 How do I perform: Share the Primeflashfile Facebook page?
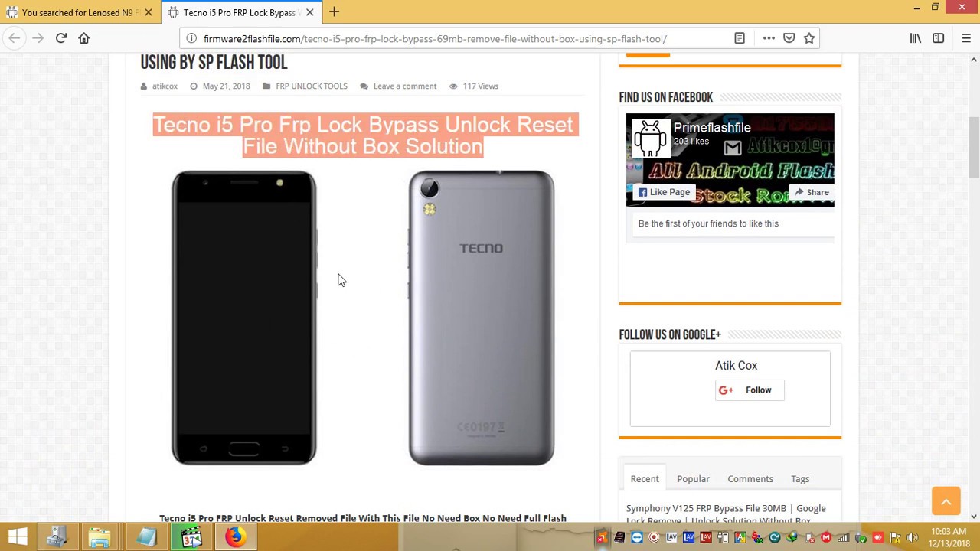[x=811, y=192]
